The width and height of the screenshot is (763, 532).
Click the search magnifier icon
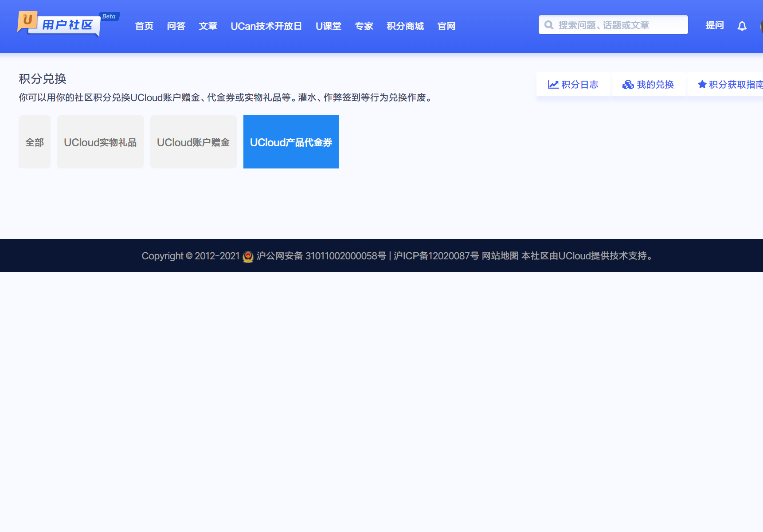pyautogui.click(x=549, y=25)
